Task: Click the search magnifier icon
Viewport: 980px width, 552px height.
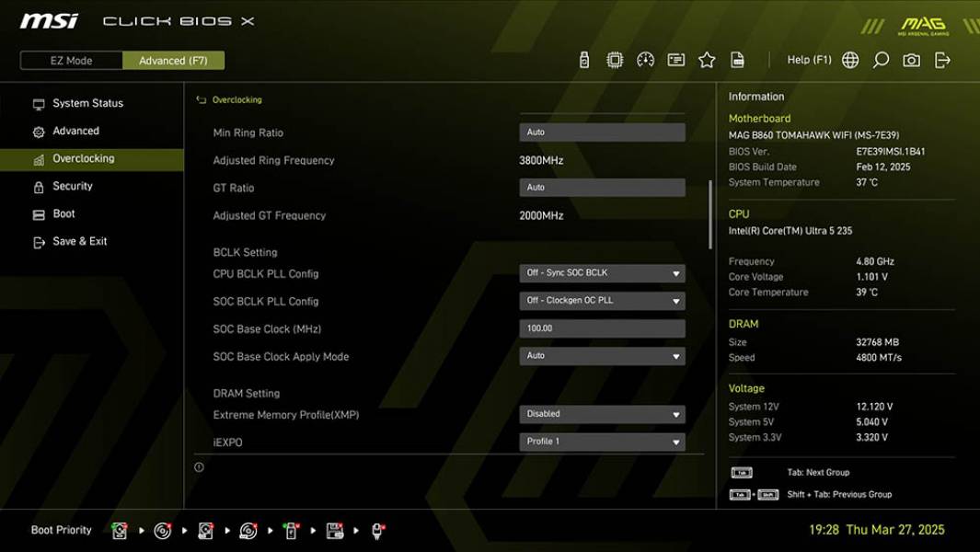Action: point(881,60)
